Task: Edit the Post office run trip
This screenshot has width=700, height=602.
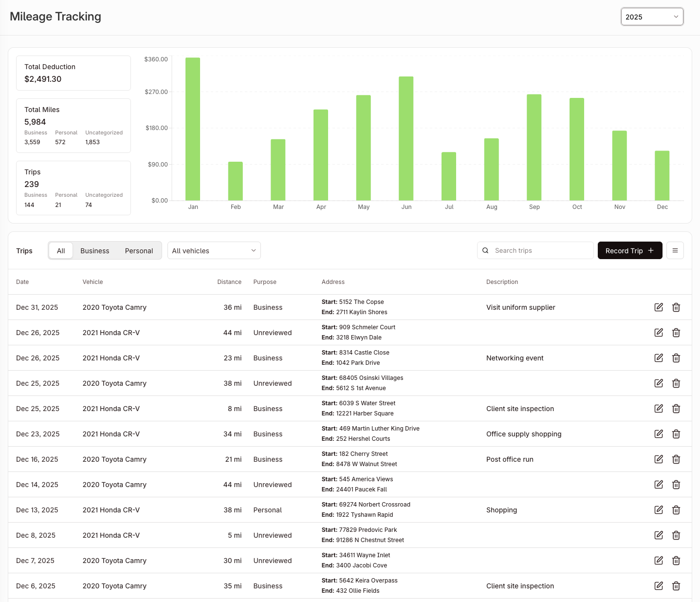Action: [659, 459]
